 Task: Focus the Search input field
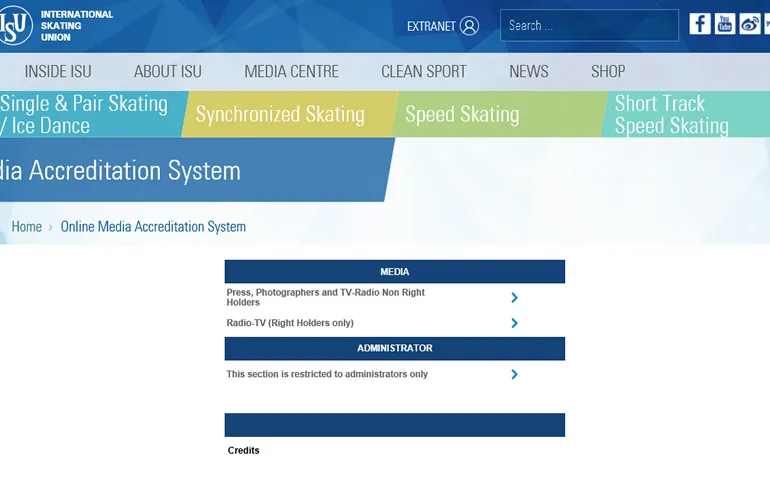pyautogui.click(x=588, y=25)
